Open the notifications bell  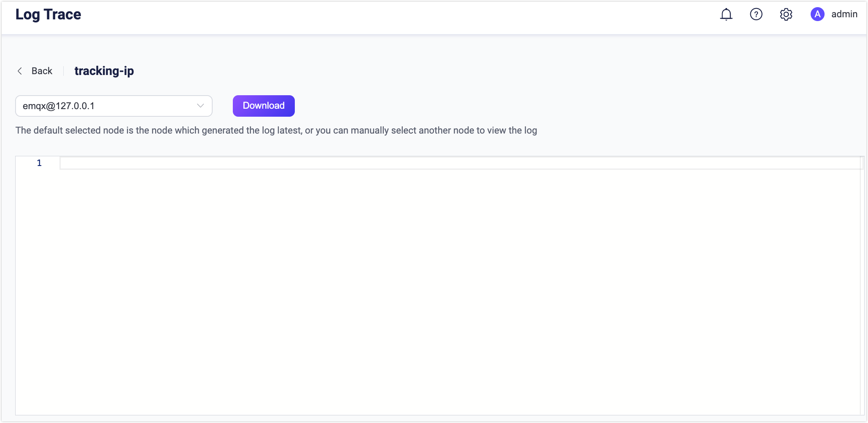(x=726, y=14)
